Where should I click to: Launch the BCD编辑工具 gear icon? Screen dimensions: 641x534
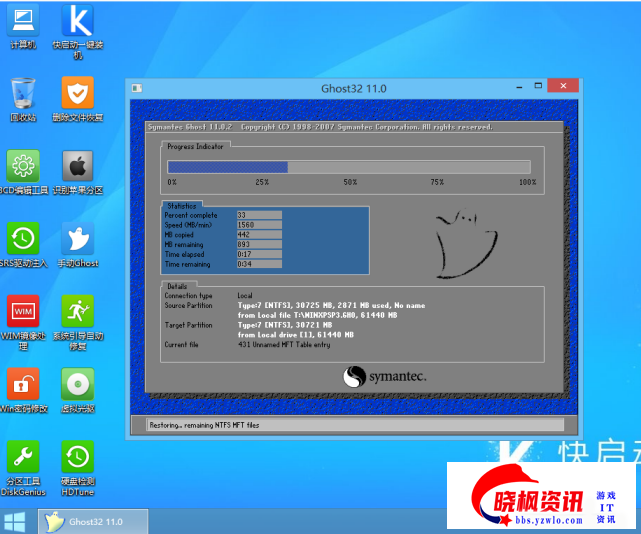click(23, 166)
